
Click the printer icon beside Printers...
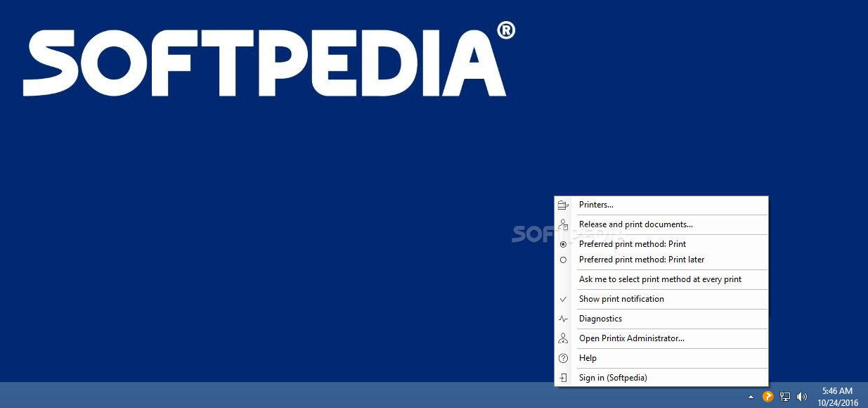[563, 205]
